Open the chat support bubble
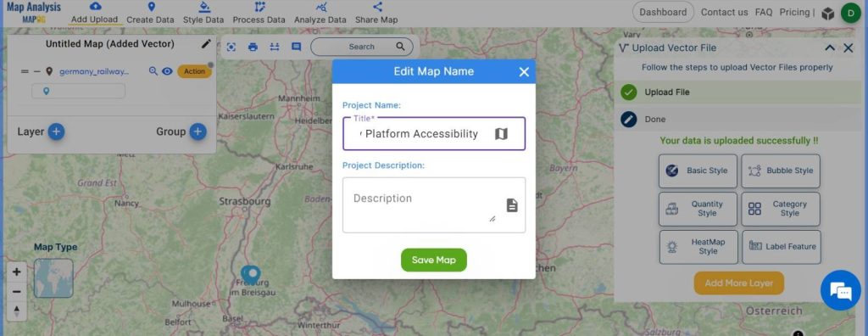 coord(840,290)
